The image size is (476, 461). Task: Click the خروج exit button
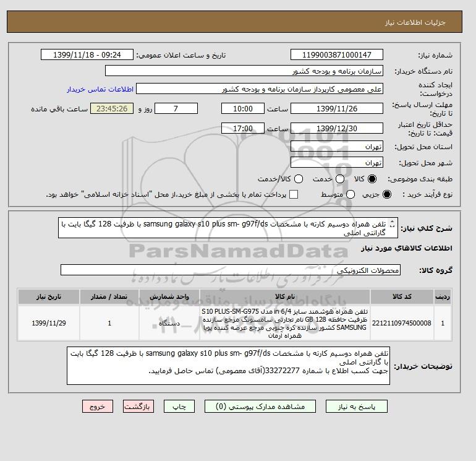tap(98, 407)
